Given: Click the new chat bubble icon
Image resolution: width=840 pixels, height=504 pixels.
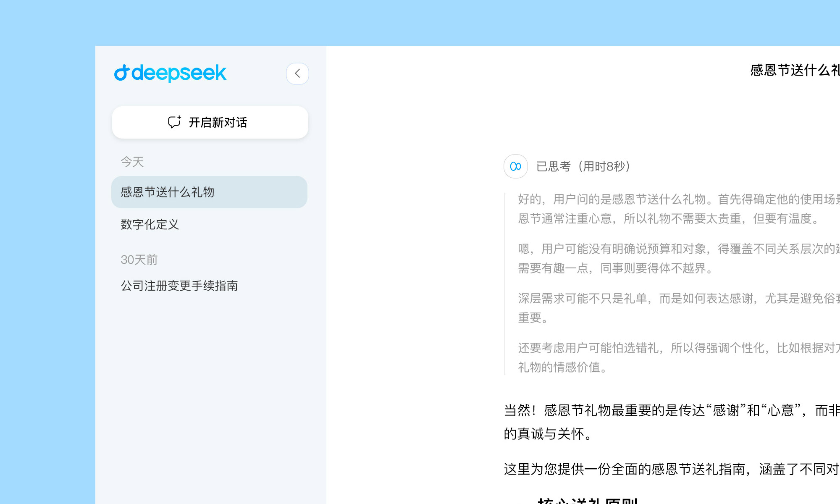Looking at the screenshot, I should pyautogui.click(x=174, y=122).
